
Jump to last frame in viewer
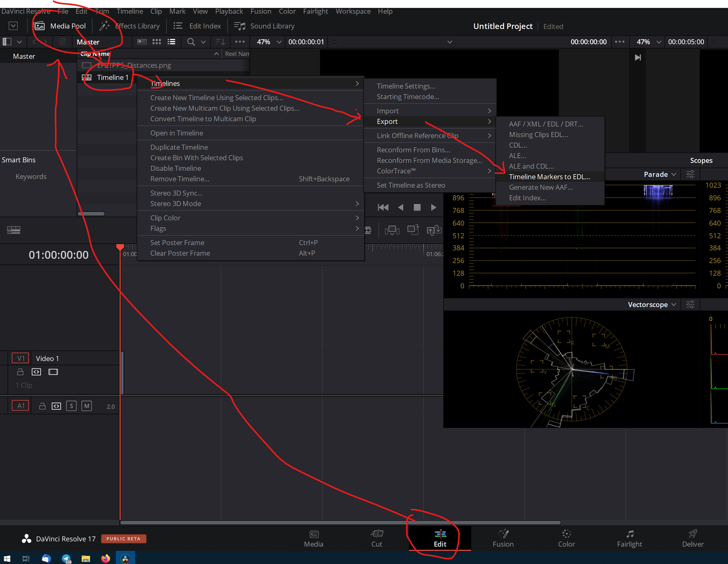point(638,57)
